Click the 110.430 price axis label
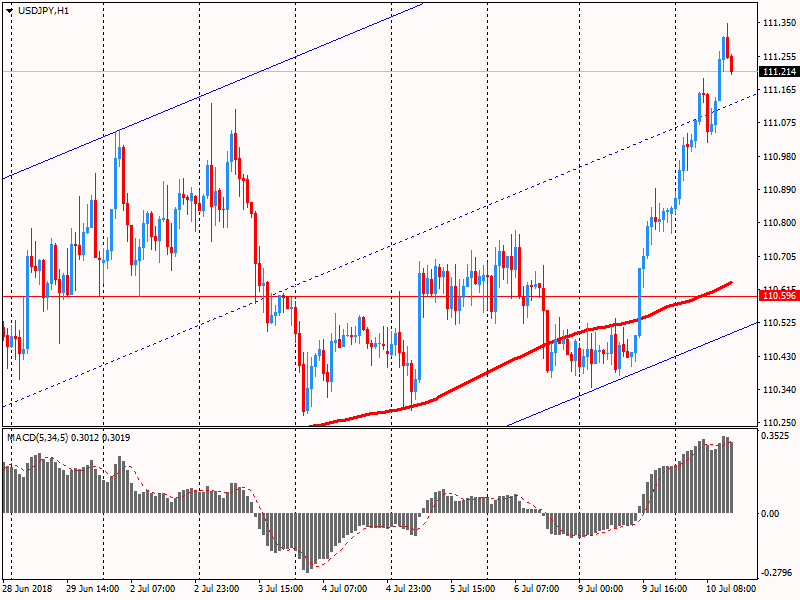This screenshot has width=800, height=600. click(x=779, y=357)
